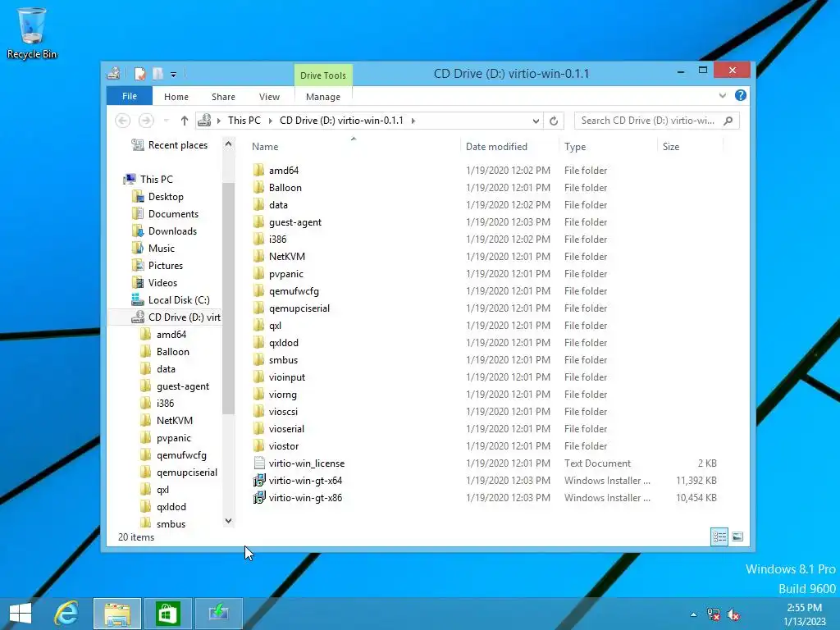The height and width of the screenshot is (630, 840).
Task: Launch Internet Explorer from taskbar
Action: [x=66, y=614]
